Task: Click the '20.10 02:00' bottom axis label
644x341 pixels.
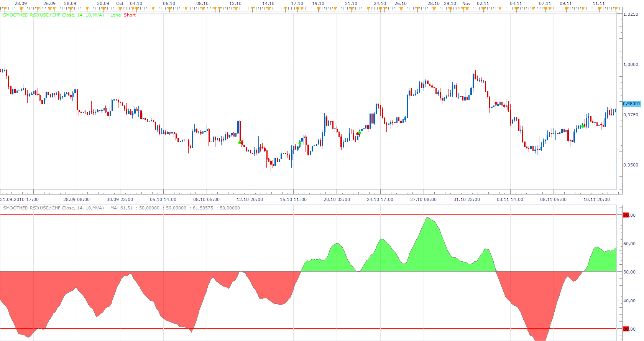Action: point(337,199)
